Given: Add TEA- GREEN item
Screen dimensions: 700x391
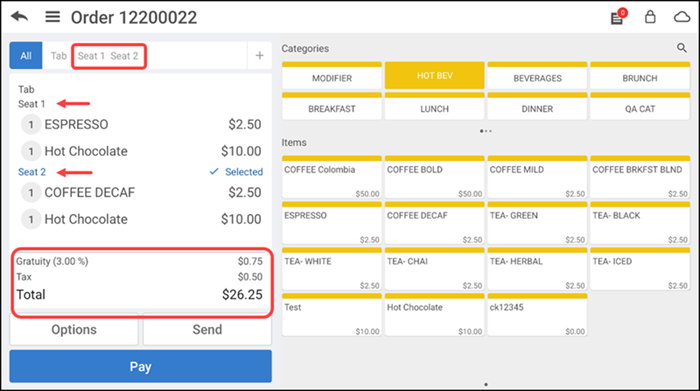Looking at the screenshot, I should pyautogui.click(x=537, y=223).
